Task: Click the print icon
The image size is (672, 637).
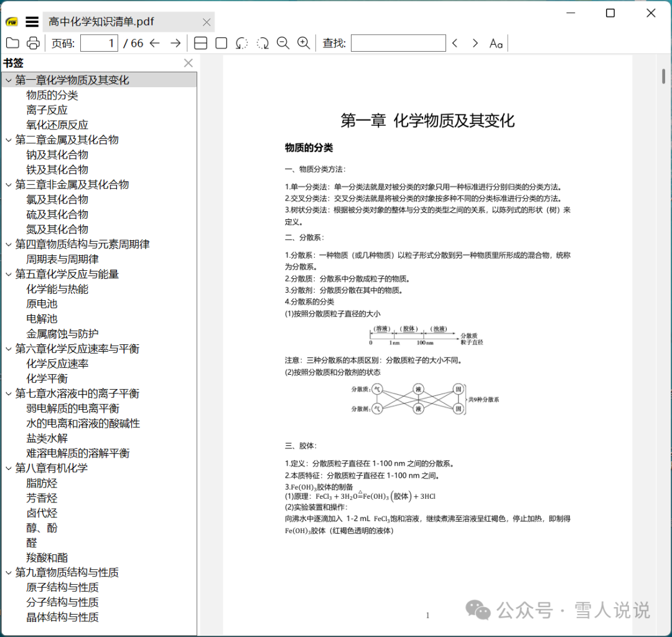Action: pos(32,43)
